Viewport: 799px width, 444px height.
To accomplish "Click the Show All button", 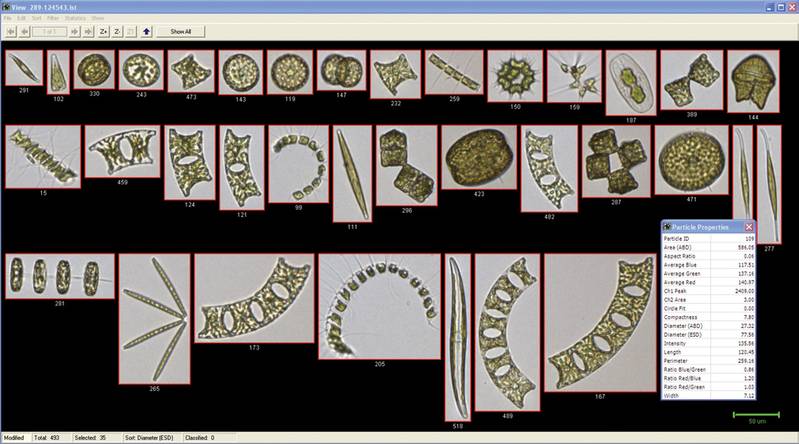I will click(x=180, y=32).
